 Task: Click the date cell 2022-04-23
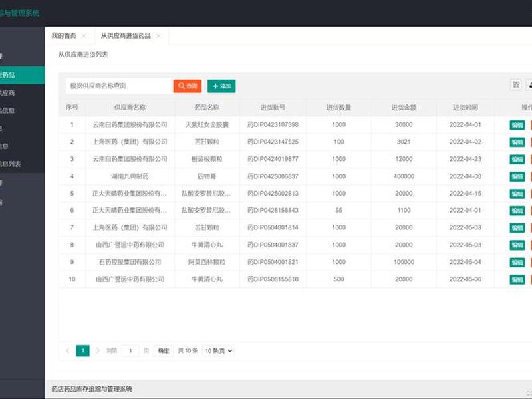(x=465, y=159)
